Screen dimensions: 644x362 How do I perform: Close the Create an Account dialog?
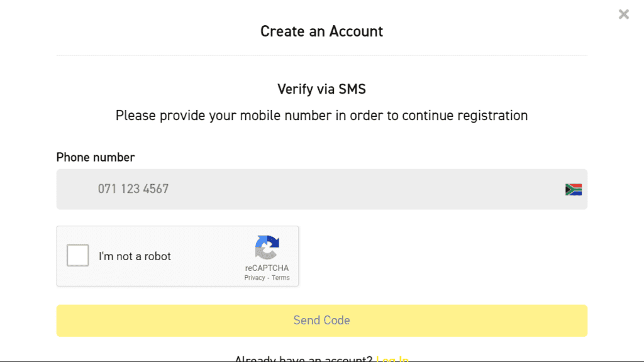pos(623,14)
